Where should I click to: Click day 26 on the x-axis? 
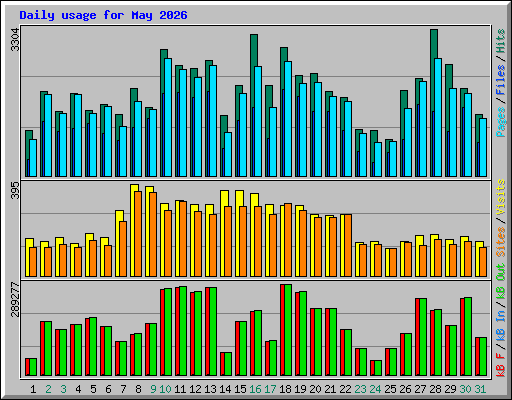[405, 389]
